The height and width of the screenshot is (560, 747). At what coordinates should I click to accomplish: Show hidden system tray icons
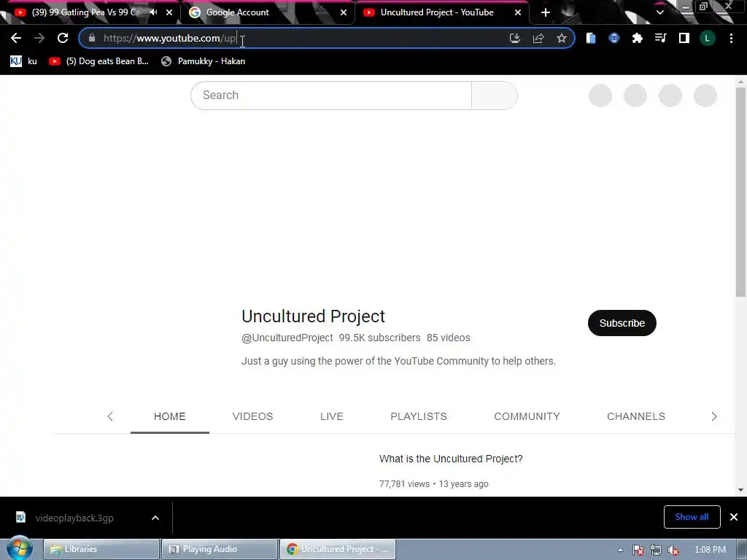(x=620, y=550)
